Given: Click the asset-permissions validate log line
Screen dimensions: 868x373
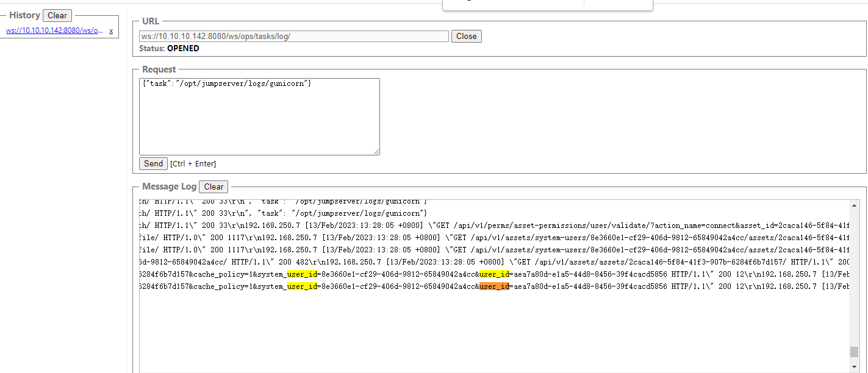Looking at the screenshot, I should pyautogui.click(x=427, y=225).
